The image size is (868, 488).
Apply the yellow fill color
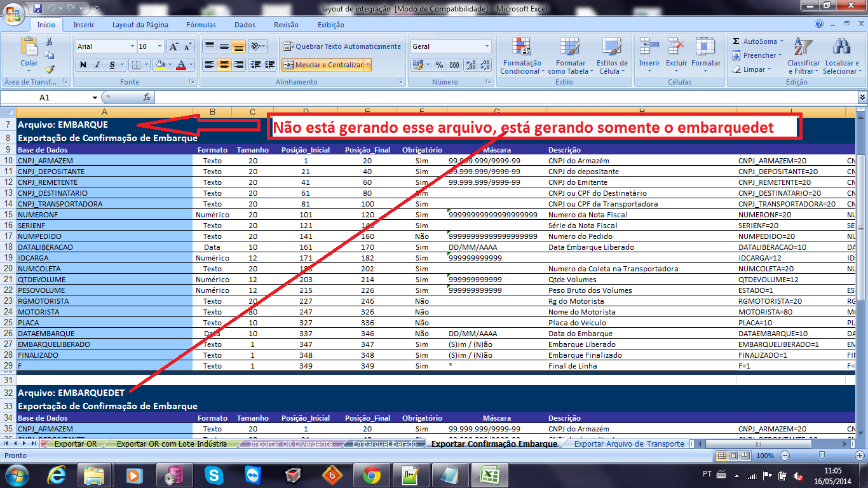160,65
